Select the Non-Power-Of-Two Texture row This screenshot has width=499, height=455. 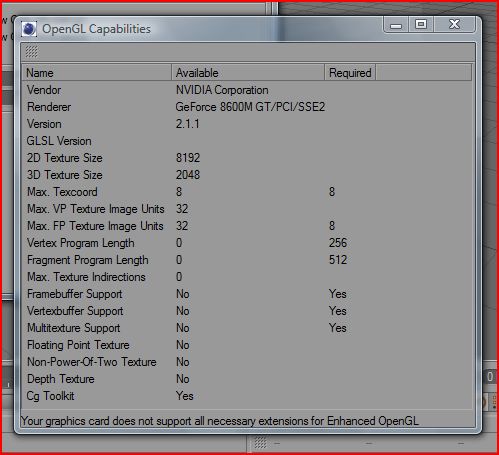pos(247,362)
